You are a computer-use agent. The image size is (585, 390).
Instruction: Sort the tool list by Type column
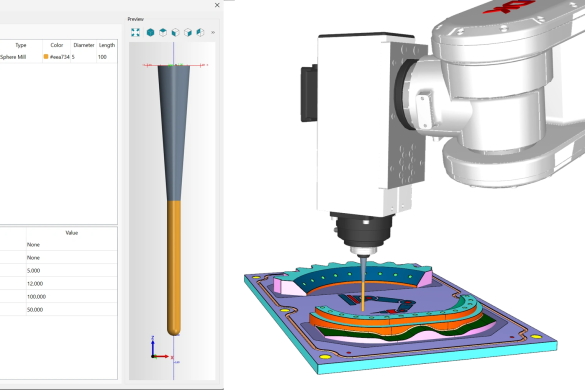pyautogui.click(x=21, y=45)
